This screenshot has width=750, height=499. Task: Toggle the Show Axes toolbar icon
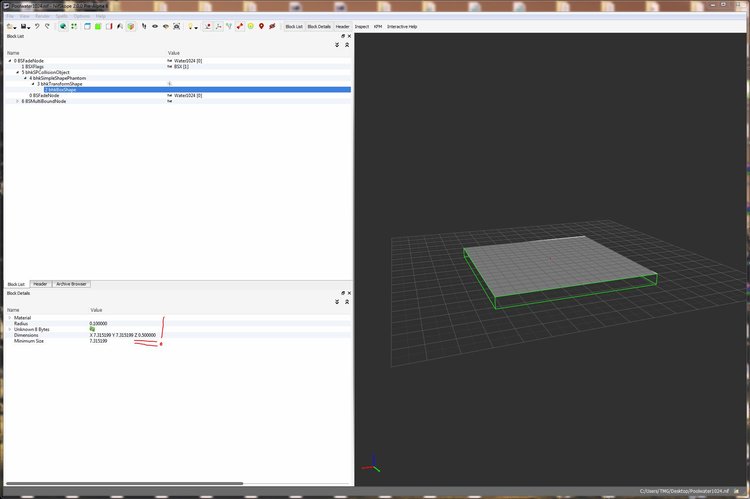pos(208,26)
